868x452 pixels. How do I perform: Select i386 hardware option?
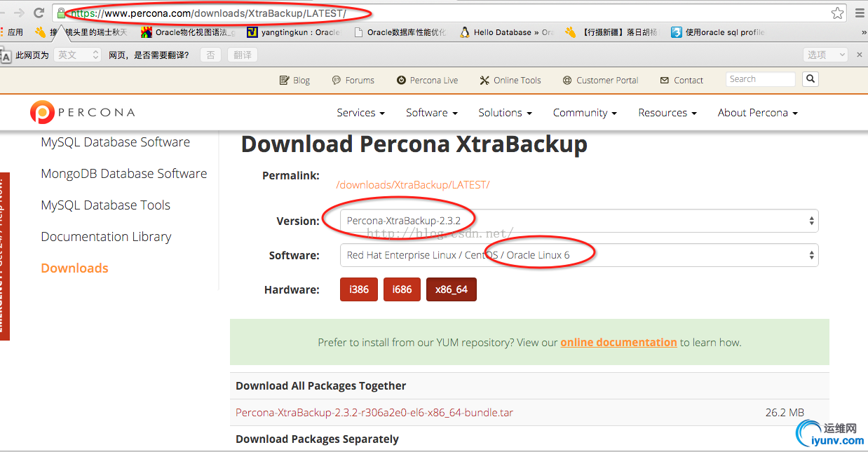(x=359, y=289)
